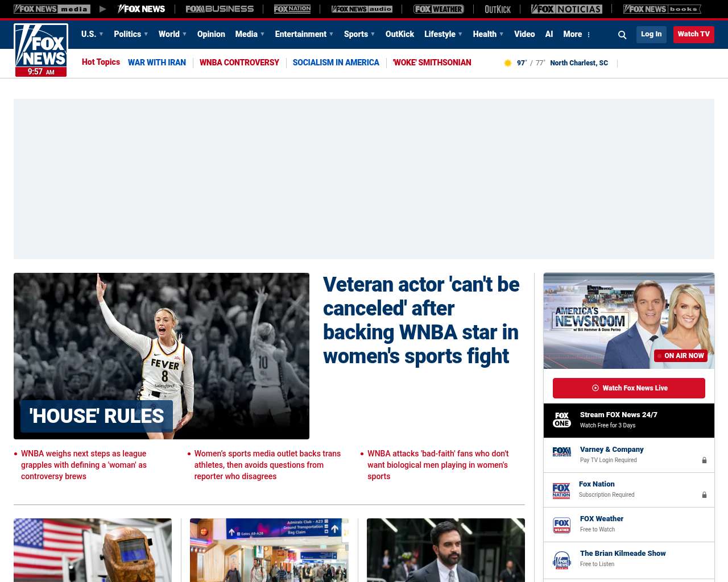The width and height of the screenshot is (728, 582).
Task: Open the airport terminal story thumbnail
Action: (x=269, y=550)
